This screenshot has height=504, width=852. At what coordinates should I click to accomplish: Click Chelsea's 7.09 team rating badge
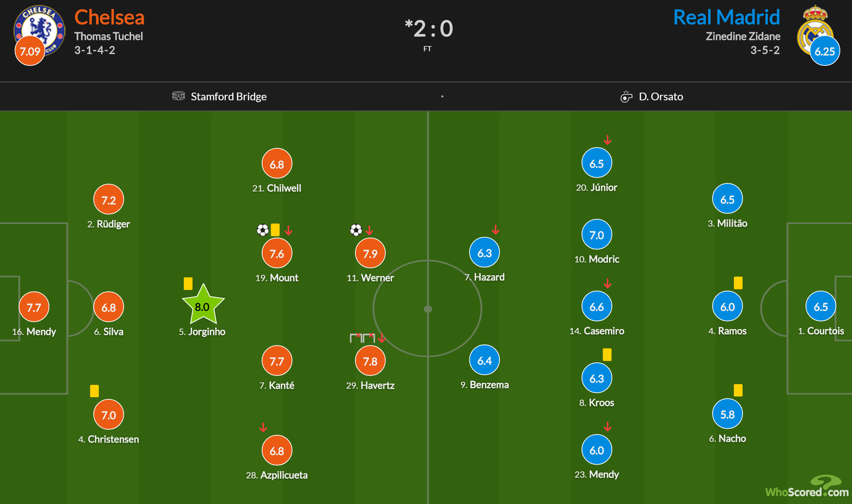30,51
